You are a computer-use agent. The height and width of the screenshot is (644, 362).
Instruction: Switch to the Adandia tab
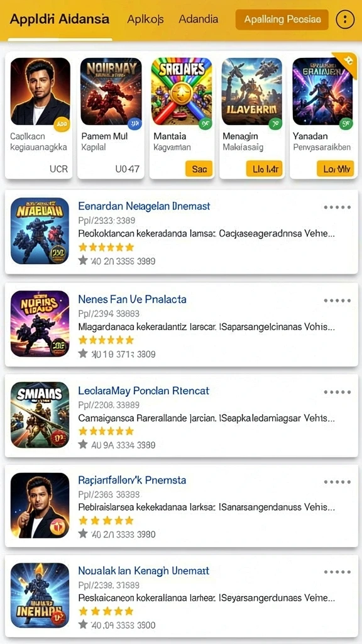[199, 19]
